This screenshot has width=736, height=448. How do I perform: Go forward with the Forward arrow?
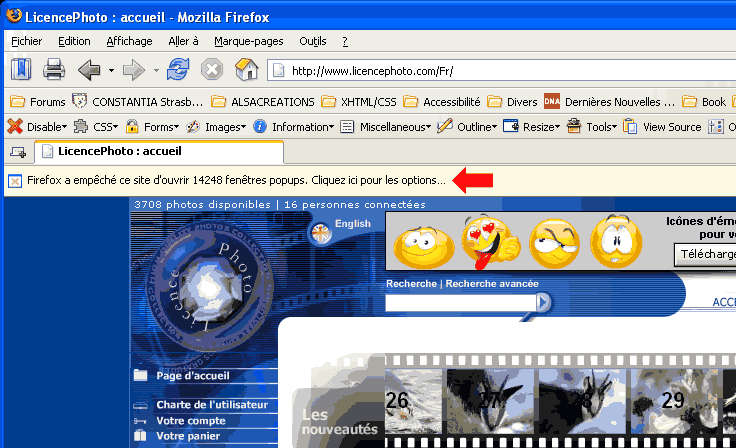[x=134, y=70]
